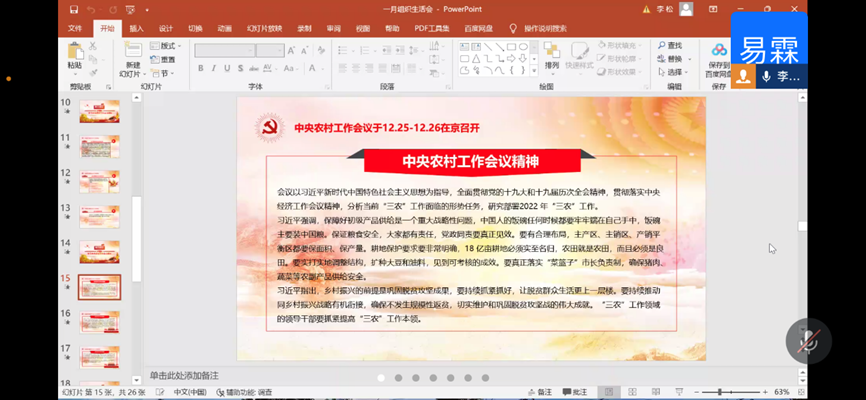Open the Insert ribbon tab
The image size is (866, 400).
coord(136,28)
